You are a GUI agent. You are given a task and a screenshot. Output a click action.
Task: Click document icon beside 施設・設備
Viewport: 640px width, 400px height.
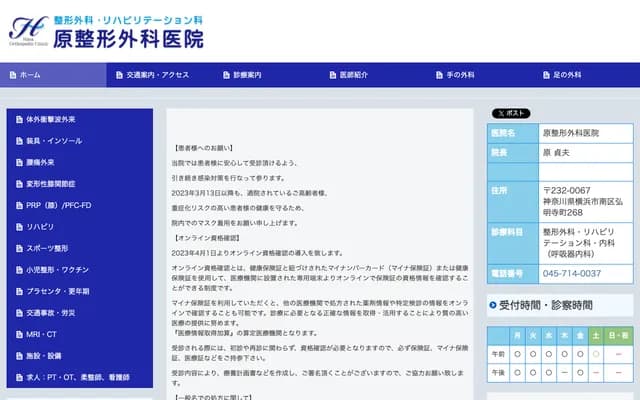(x=18, y=356)
